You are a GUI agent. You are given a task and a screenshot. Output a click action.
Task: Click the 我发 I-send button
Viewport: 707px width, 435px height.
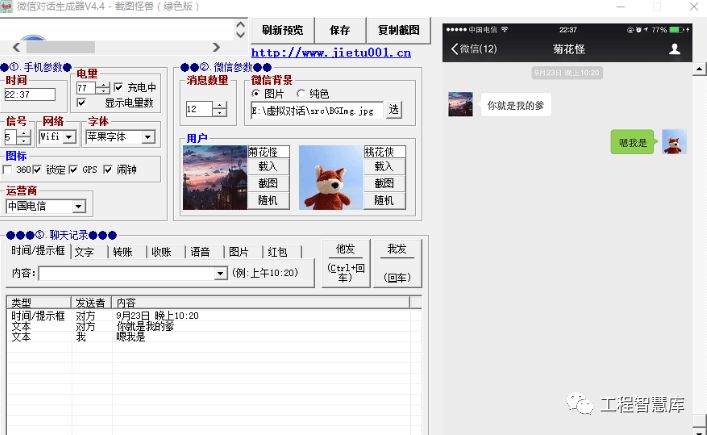(x=397, y=263)
